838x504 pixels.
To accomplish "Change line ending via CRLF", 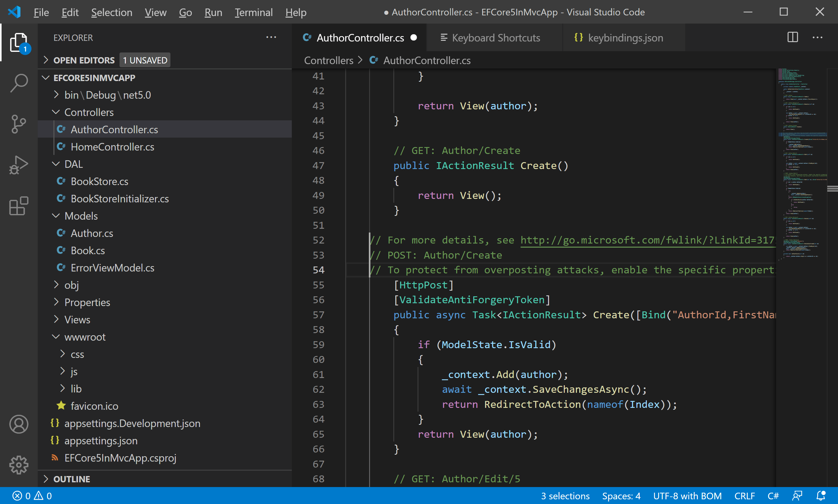I will pyautogui.click(x=745, y=496).
